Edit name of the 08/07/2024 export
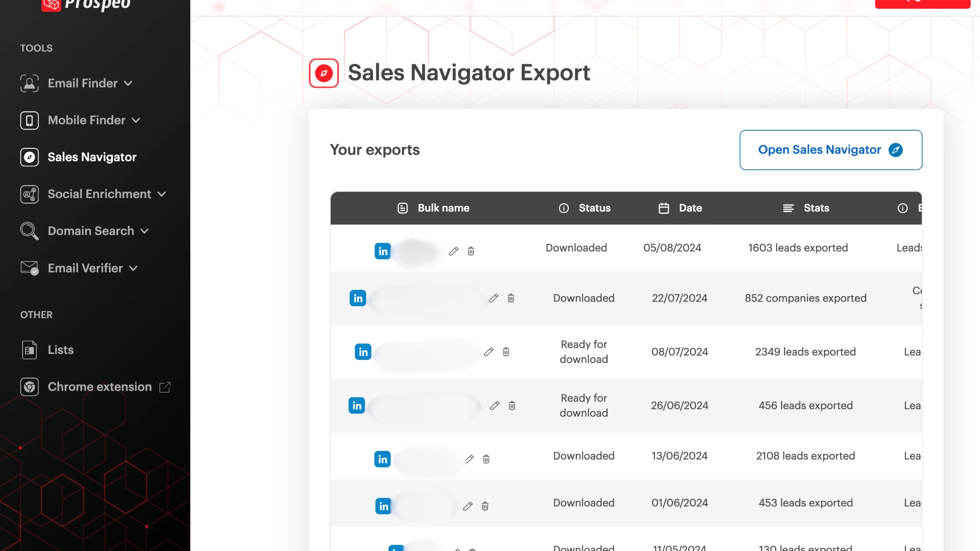This screenshot has height=551, width=980. pyautogui.click(x=489, y=352)
